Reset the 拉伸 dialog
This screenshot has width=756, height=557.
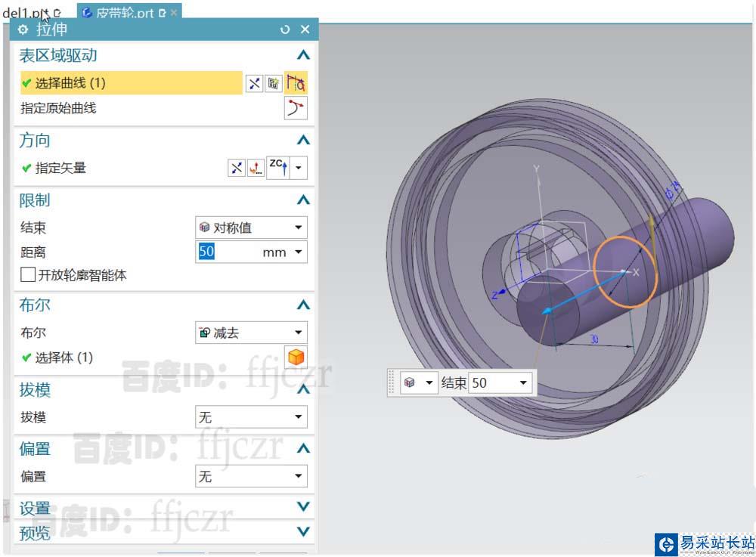click(x=285, y=29)
